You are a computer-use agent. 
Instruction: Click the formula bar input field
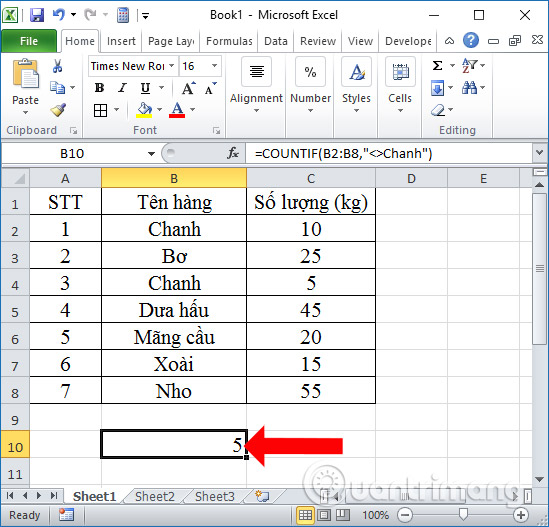389,153
